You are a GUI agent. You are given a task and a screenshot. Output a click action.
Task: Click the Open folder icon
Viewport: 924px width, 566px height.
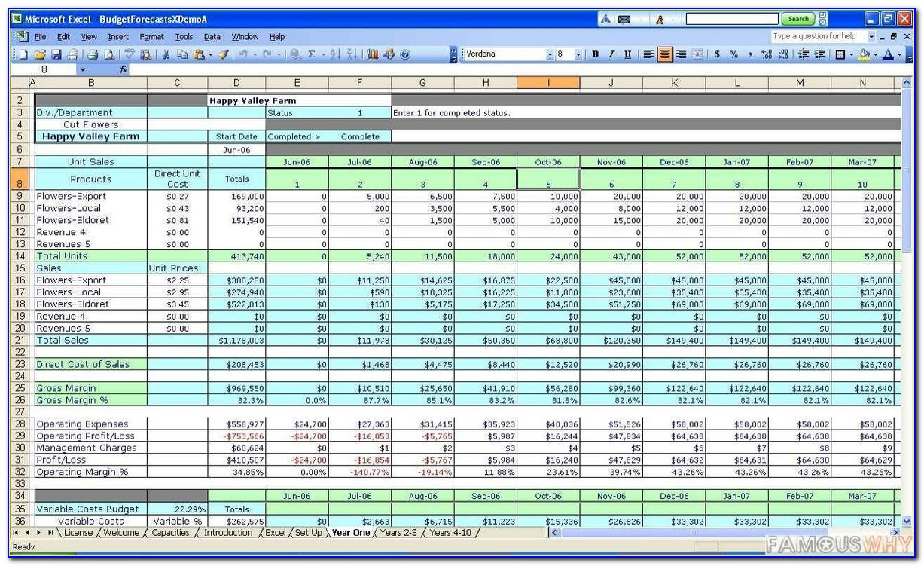click(x=40, y=54)
